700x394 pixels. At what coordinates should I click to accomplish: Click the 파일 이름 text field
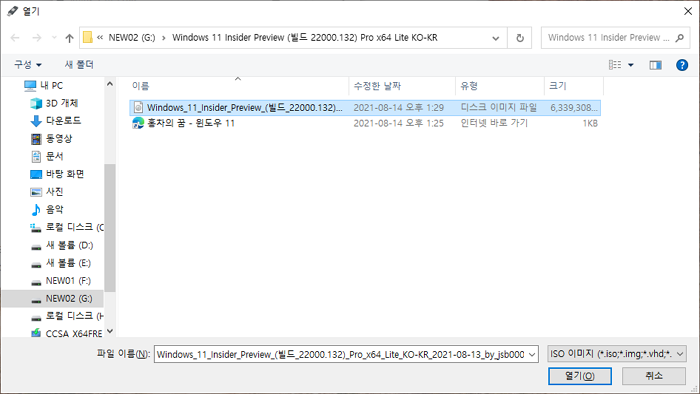click(x=340, y=354)
